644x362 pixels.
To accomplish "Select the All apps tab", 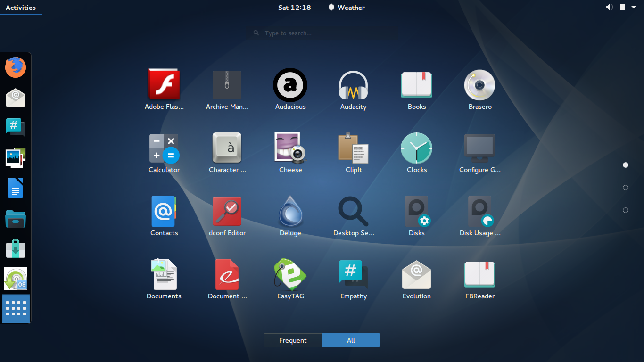I will [351, 340].
